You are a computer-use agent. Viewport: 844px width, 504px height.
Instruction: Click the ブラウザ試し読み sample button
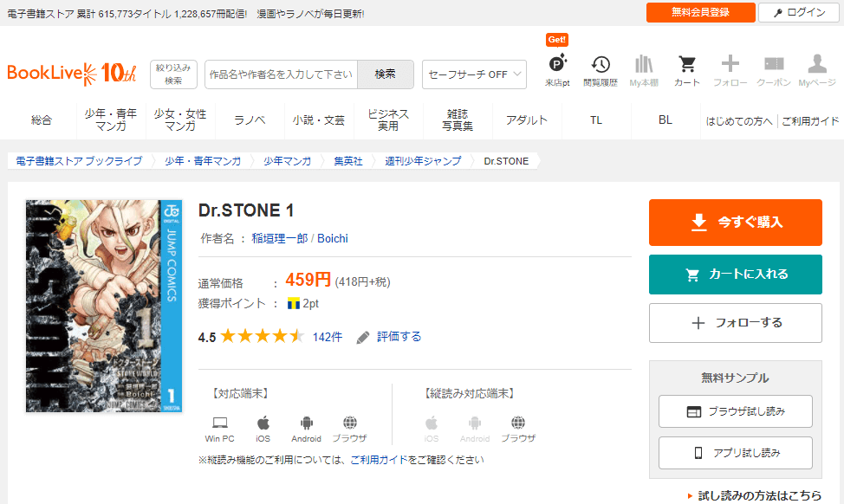point(735,411)
